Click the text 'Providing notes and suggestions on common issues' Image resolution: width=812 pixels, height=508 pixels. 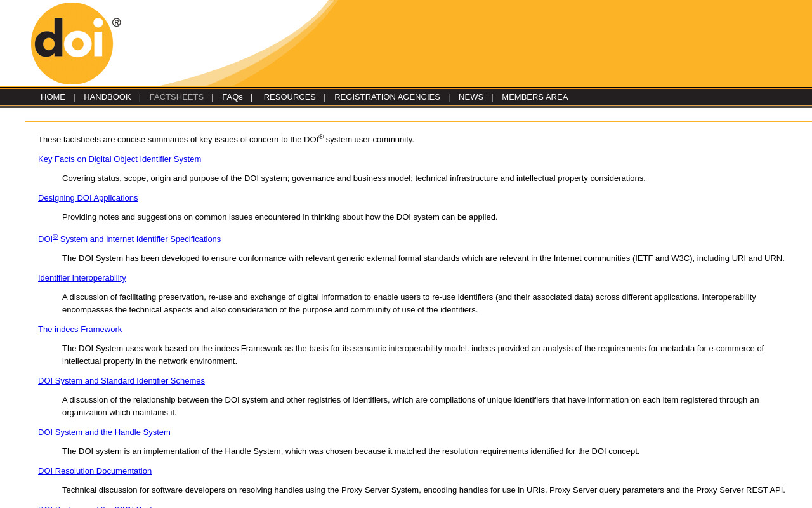pos(280,217)
